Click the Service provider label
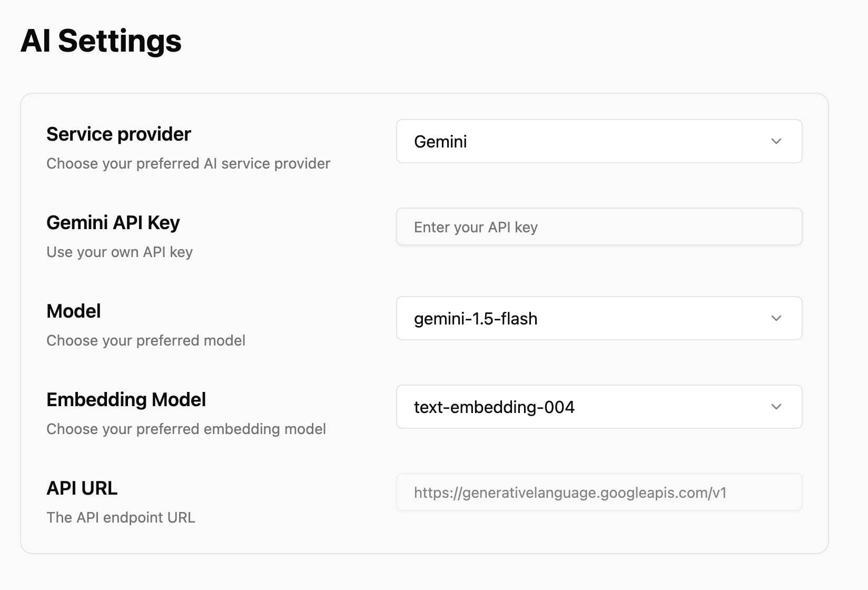This screenshot has width=868, height=590. tap(119, 134)
